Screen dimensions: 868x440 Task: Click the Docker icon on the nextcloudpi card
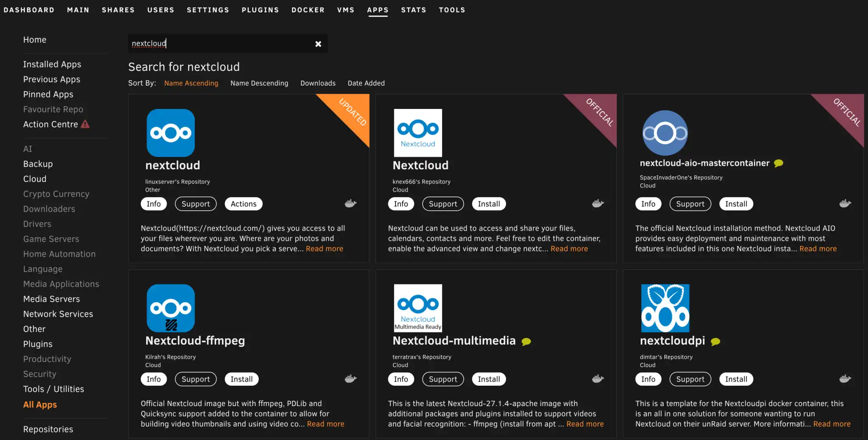[x=845, y=379]
